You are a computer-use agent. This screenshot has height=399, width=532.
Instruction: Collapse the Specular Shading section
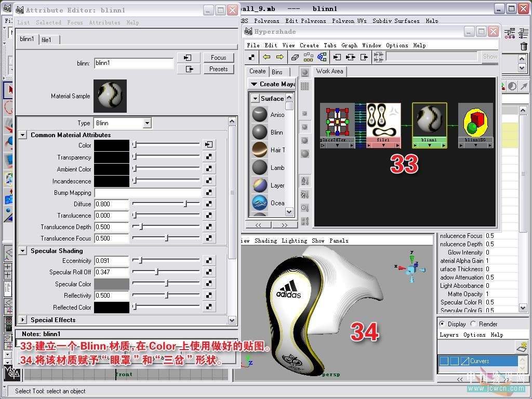pos(22,251)
